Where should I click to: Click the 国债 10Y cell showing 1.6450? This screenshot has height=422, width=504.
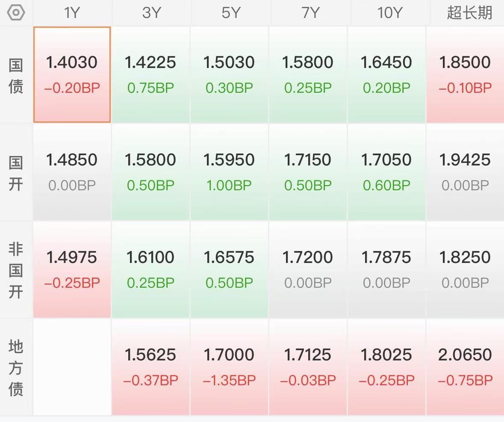pyautogui.click(x=386, y=74)
